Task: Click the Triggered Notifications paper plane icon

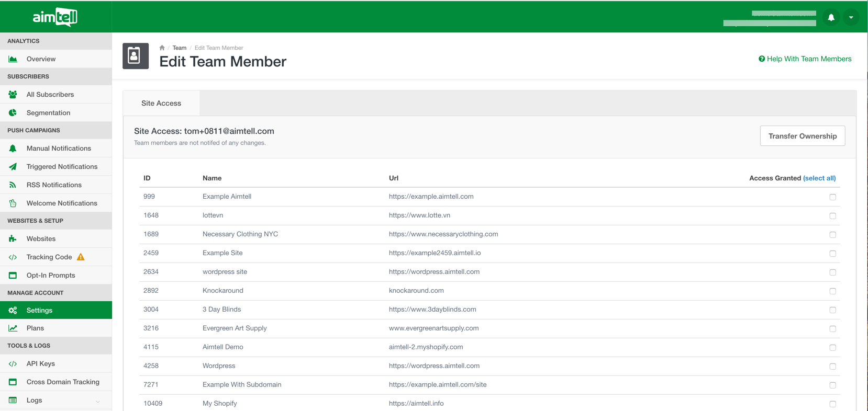Action: [x=13, y=167]
